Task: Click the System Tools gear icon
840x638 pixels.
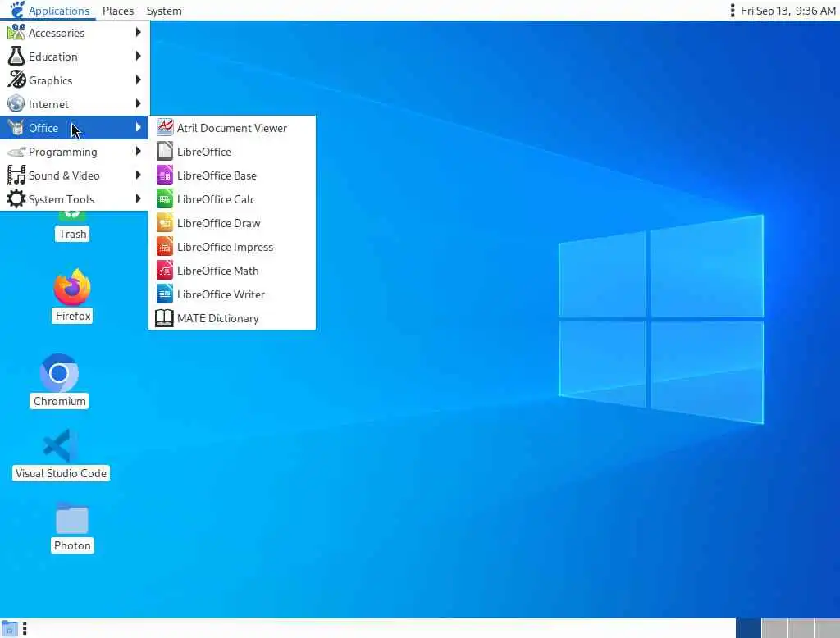Action: pyautogui.click(x=16, y=199)
